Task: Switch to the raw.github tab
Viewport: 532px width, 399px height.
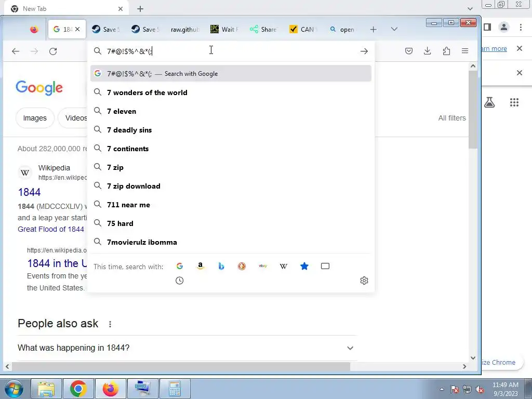Action: [185, 30]
